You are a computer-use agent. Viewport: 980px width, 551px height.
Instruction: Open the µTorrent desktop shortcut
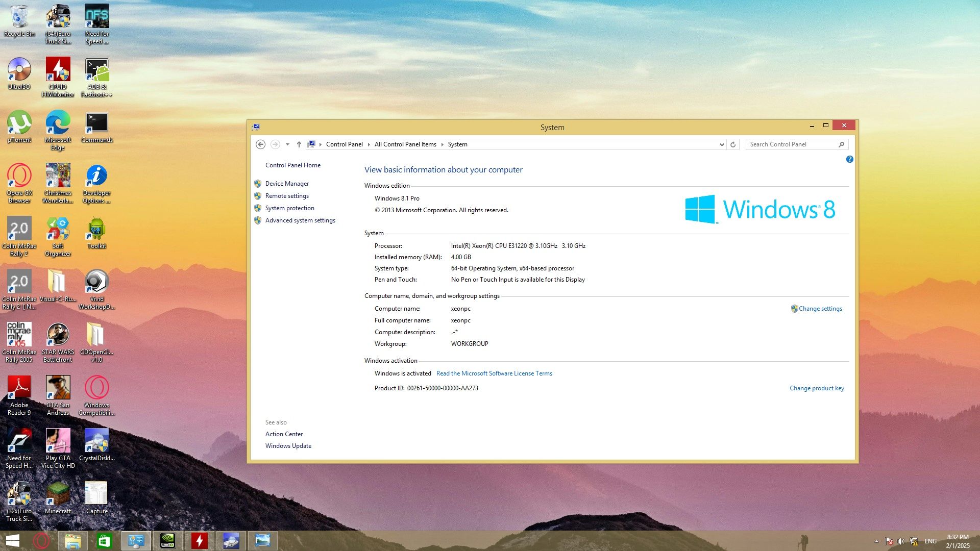pos(19,127)
